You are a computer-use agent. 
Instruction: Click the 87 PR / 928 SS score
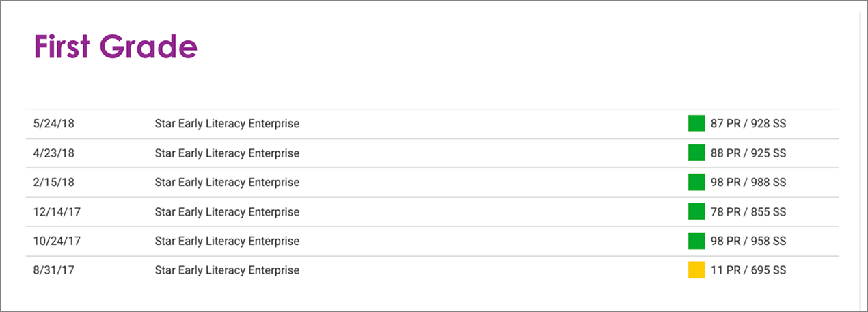748,124
